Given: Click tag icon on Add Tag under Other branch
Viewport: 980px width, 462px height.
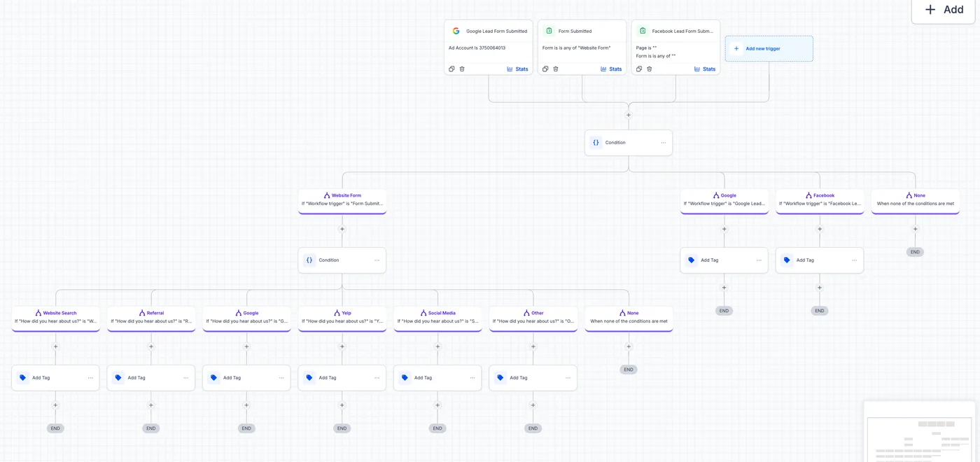Looking at the screenshot, I should (x=500, y=377).
